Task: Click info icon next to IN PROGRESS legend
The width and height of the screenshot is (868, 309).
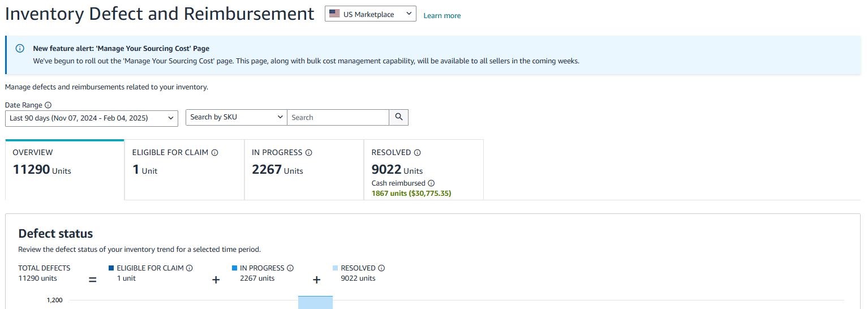Action: 290,268
